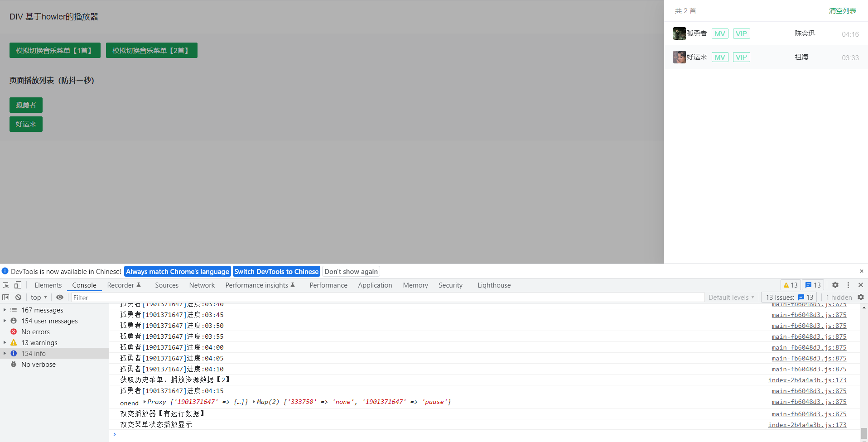Viewport: 868px width, 442px height.
Task: Show the console sidebar panel
Action: pyautogui.click(x=5, y=297)
